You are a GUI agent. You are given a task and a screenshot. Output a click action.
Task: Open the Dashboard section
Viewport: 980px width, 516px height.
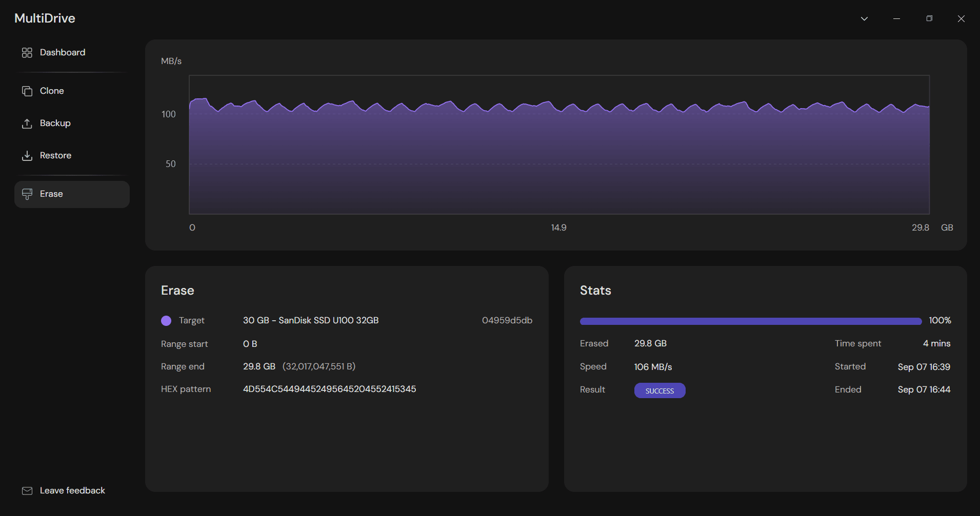pos(72,53)
